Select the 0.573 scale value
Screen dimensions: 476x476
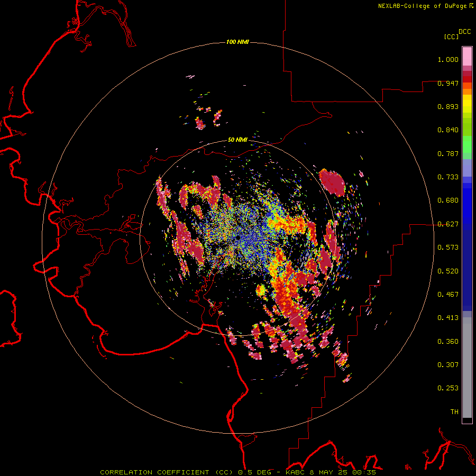[448, 248]
